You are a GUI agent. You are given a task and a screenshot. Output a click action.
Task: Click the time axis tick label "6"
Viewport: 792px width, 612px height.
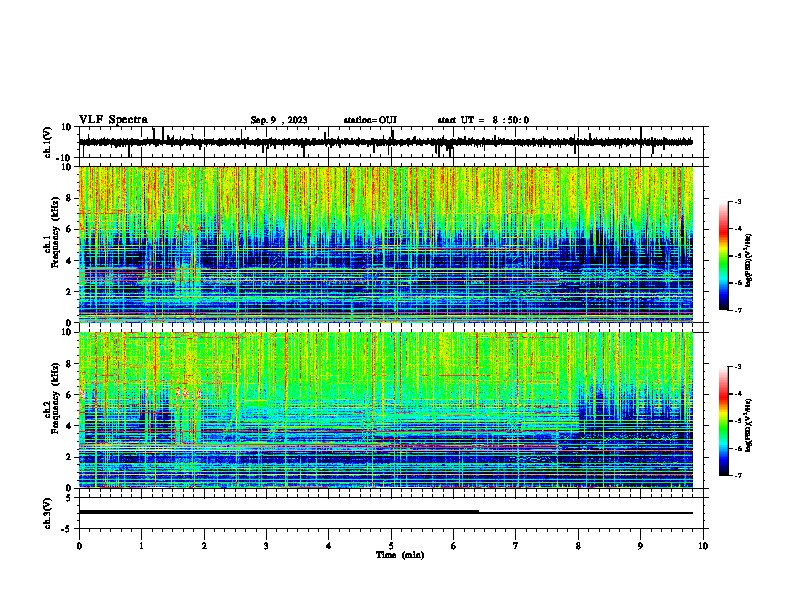[x=454, y=546]
